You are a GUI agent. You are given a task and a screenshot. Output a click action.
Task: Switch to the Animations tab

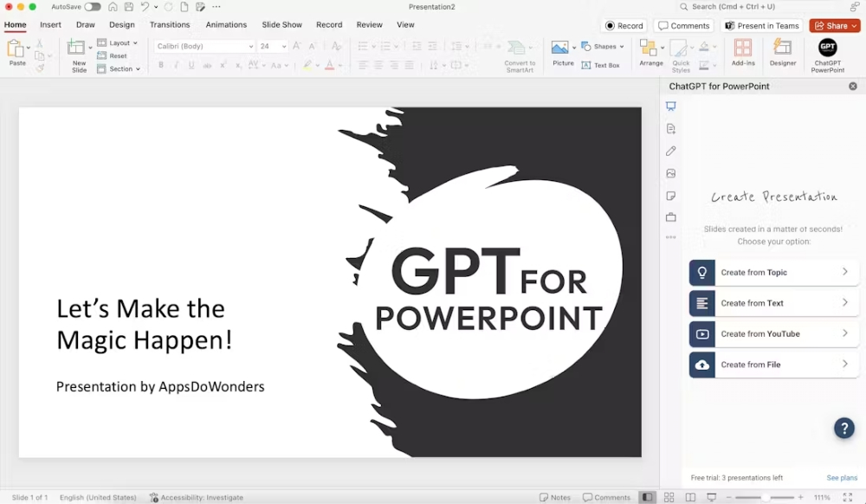click(226, 24)
